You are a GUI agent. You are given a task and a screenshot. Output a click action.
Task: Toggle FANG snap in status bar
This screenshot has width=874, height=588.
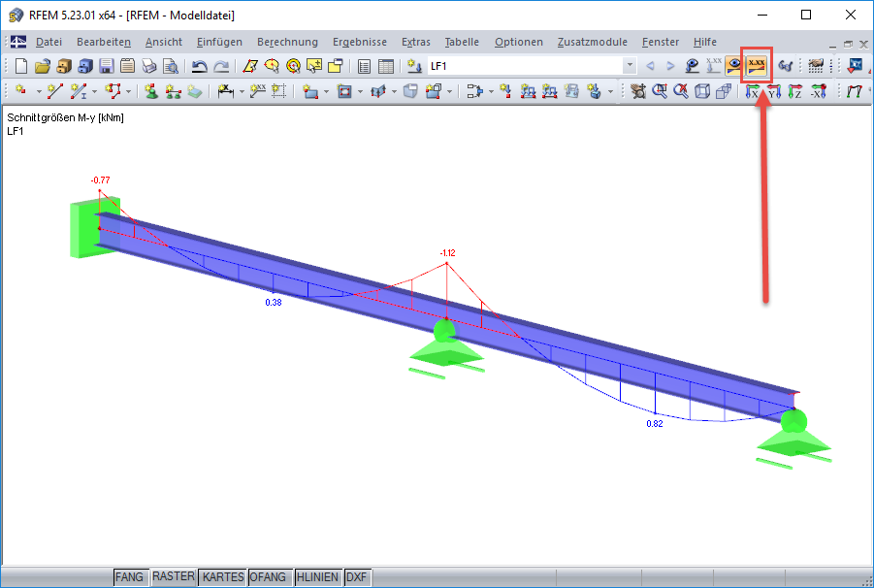pos(129,577)
